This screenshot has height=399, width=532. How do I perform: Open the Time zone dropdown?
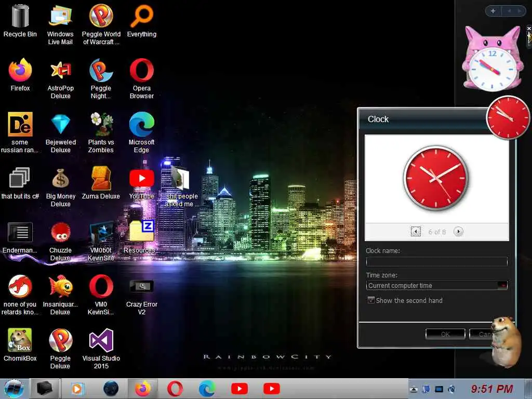tap(437, 285)
